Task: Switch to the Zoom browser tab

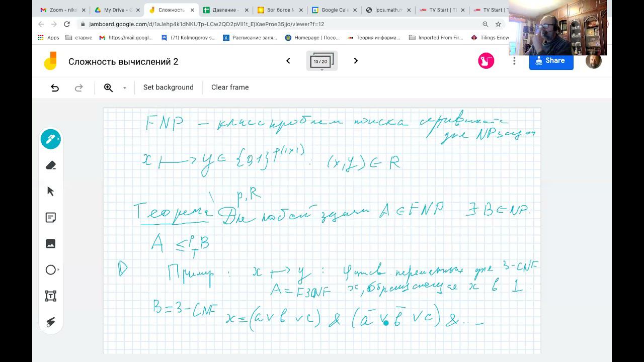Action: coord(63,10)
